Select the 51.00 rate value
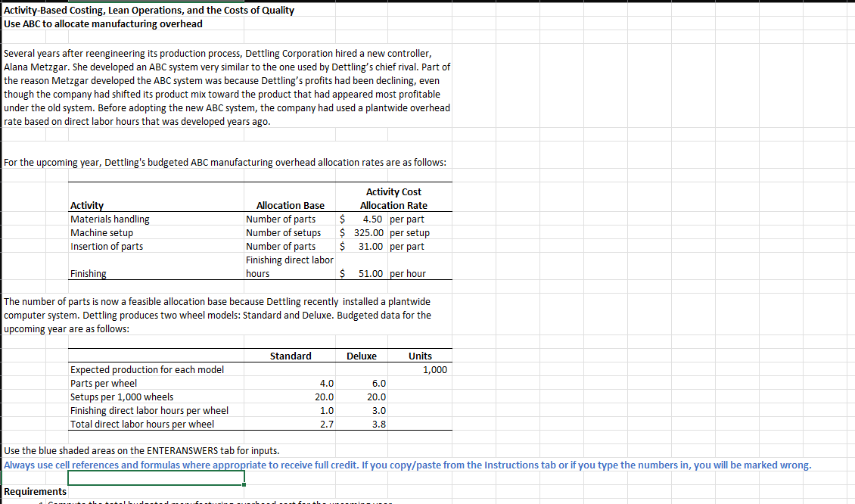 tap(371, 274)
